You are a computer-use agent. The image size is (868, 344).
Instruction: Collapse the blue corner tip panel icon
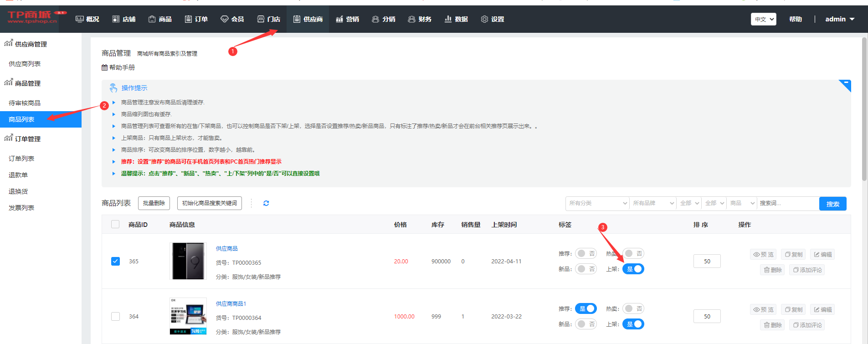[x=845, y=85]
